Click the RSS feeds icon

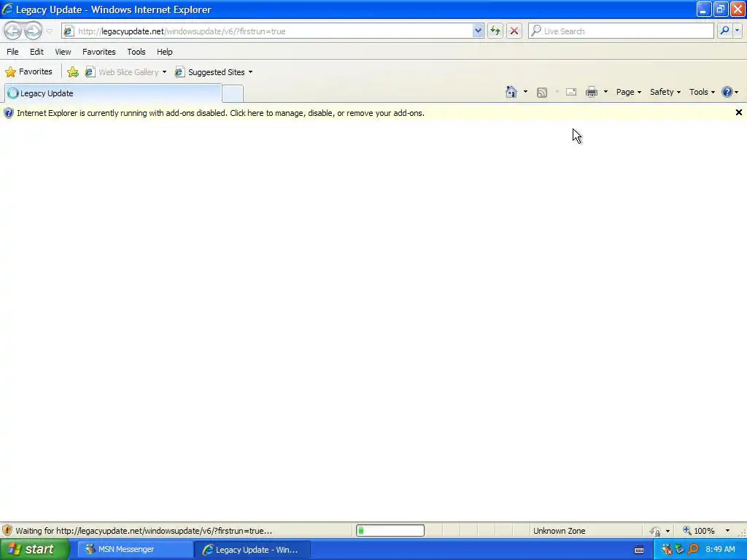542,93
